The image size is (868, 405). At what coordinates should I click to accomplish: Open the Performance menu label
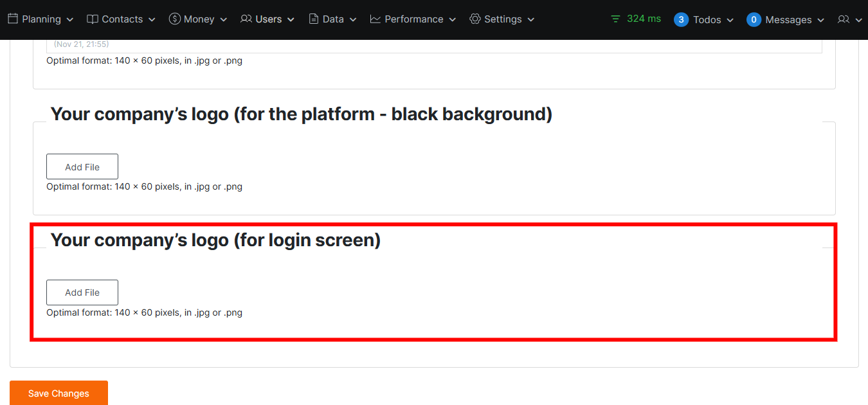(413, 19)
